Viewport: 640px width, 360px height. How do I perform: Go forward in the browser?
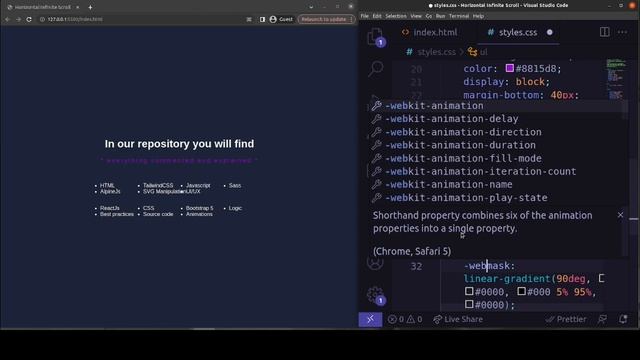point(18,19)
